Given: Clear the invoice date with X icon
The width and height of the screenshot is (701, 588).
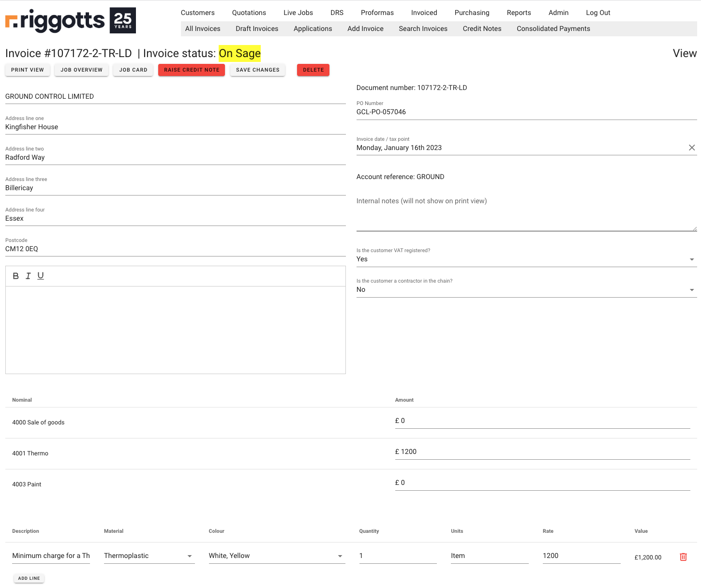Looking at the screenshot, I should [692, 148].
